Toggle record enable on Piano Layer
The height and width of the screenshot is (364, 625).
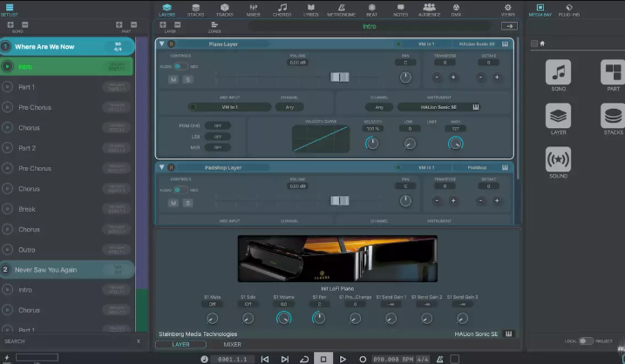[171, 44]
